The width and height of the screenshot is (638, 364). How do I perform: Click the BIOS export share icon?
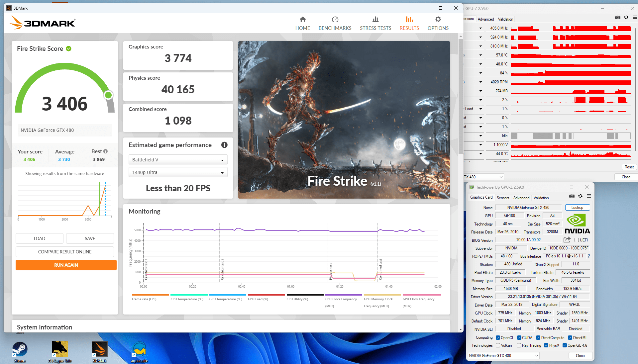(567, 240)
